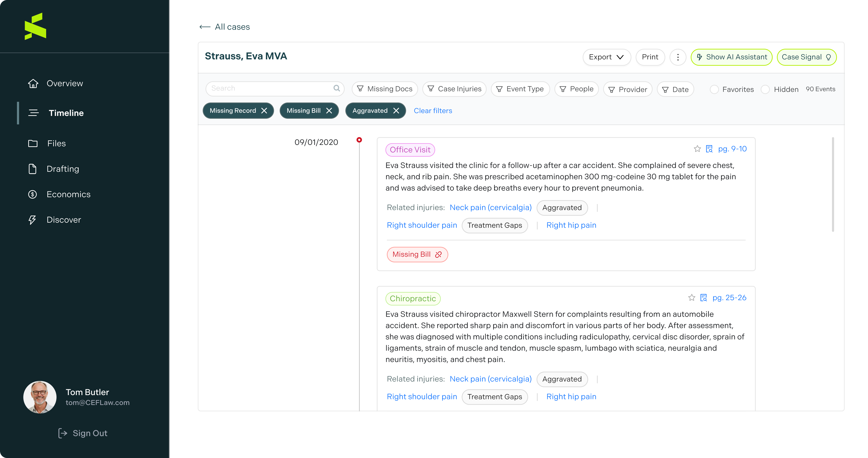
Task: Remove the Aggravated filter chip
Action: point(396,111)
